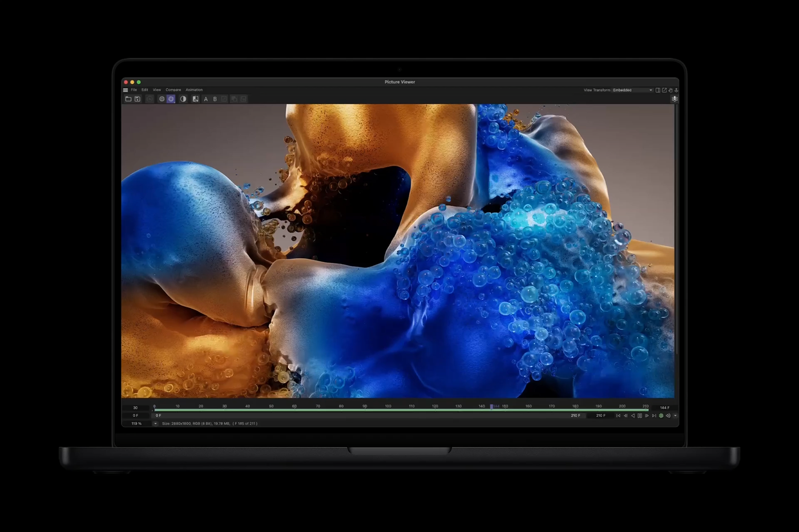Open the Compare menu
The height and width of the screenshot is (532, 799).
click(173, 90)
